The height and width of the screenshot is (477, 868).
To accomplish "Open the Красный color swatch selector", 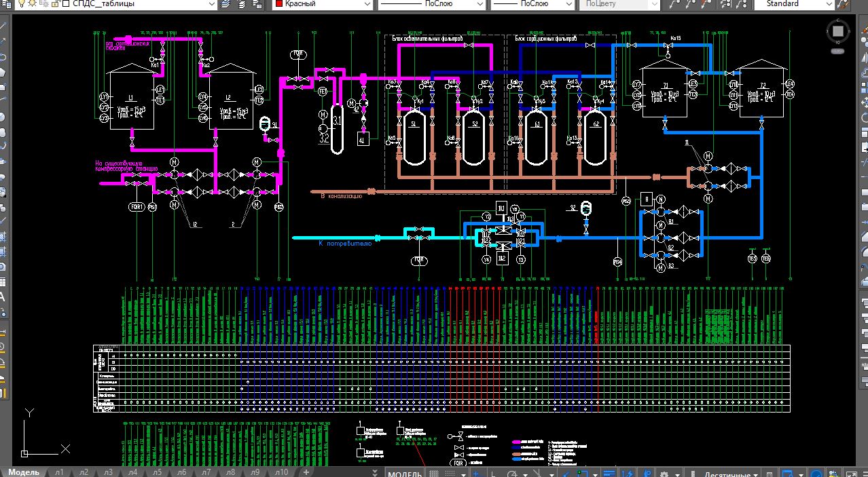I will 323,4.
